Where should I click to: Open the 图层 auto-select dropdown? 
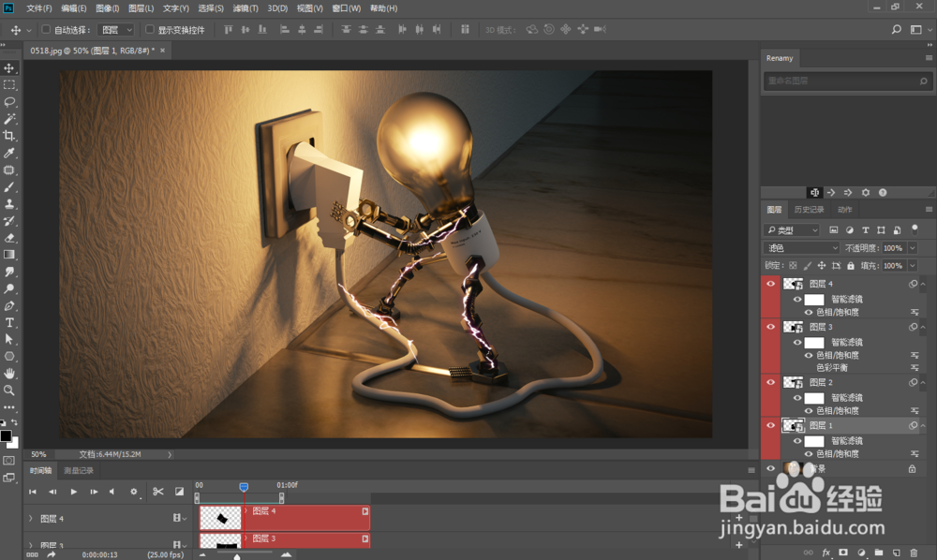click(116, 29)
